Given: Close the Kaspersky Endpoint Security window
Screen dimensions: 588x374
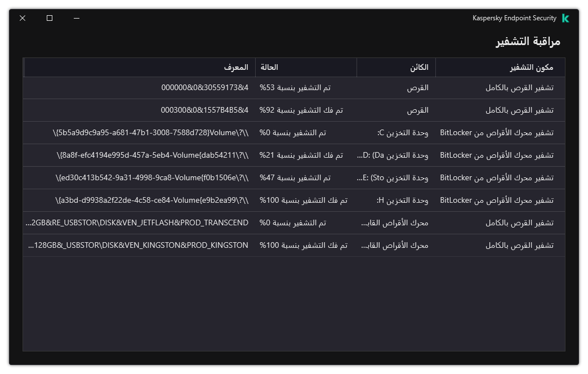Looking at the screenshot, I should coord(22,17).
